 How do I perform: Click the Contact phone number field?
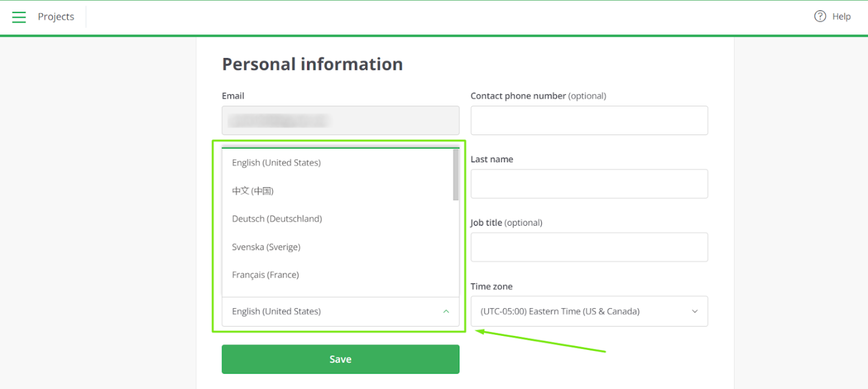click(x=589, y=120)
